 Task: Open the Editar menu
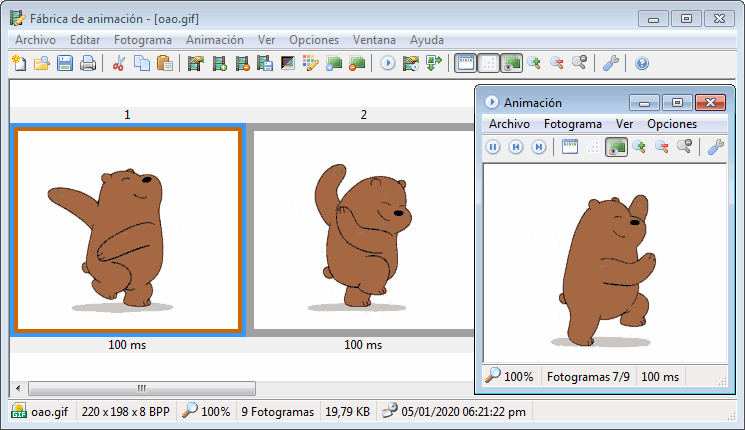pos(85,40)
